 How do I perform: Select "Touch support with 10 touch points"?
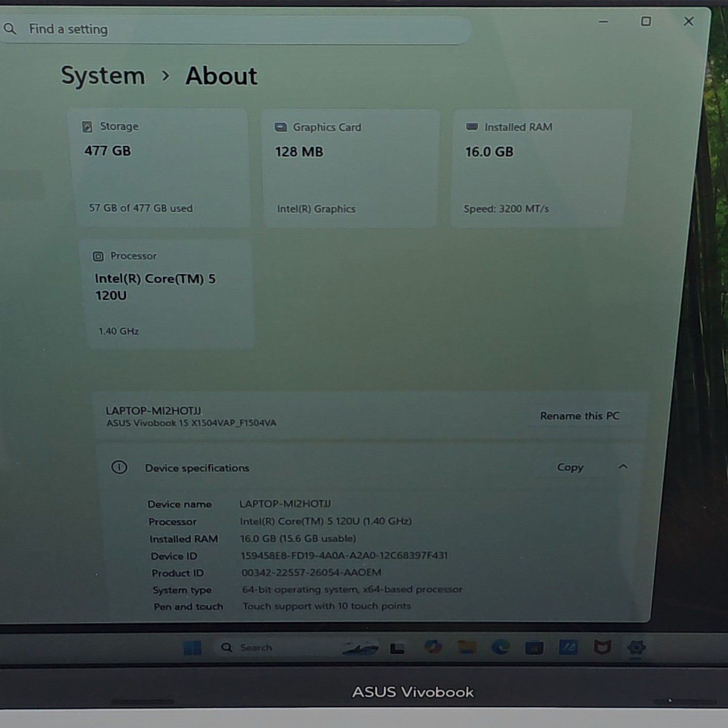pyautogui.click(x=327, y=606)
